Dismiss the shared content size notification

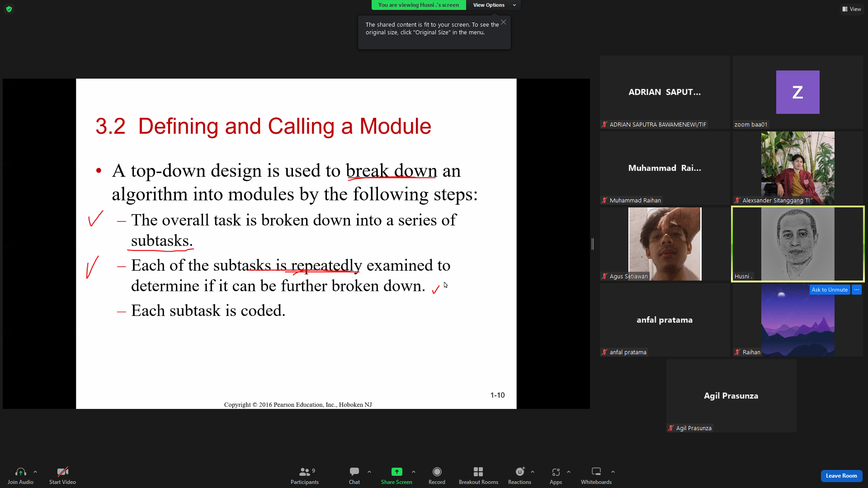tap(503, 22)
